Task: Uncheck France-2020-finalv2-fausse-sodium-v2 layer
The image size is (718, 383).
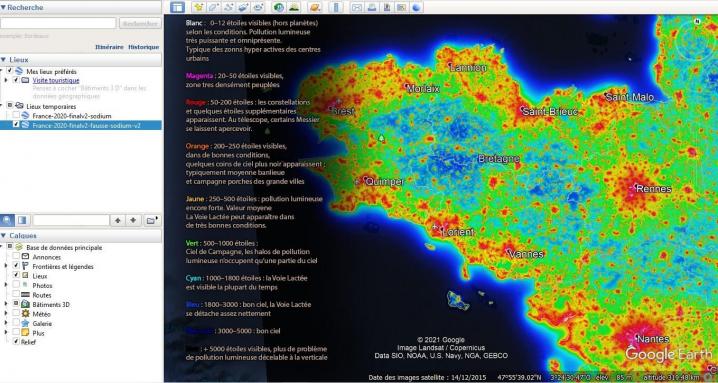Action: click(16, 125)
